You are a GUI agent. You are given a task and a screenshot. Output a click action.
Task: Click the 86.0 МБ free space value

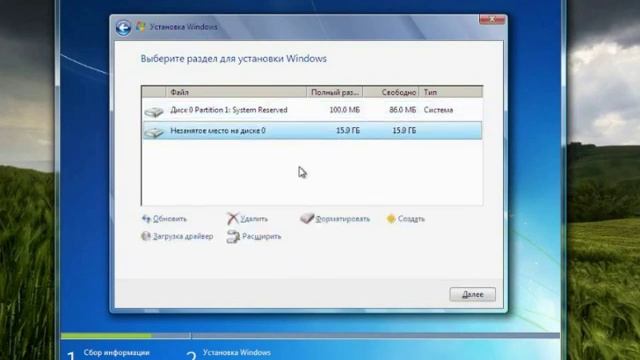coord(402,110)
